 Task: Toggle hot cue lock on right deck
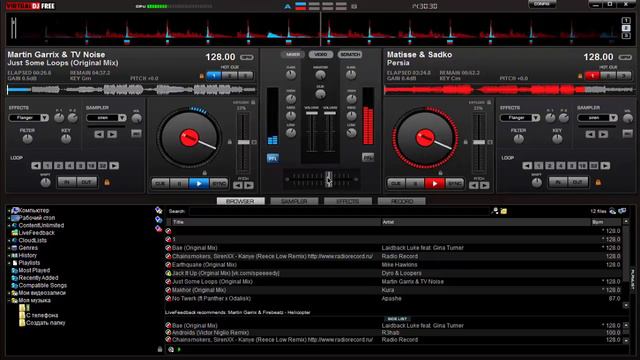580,76
